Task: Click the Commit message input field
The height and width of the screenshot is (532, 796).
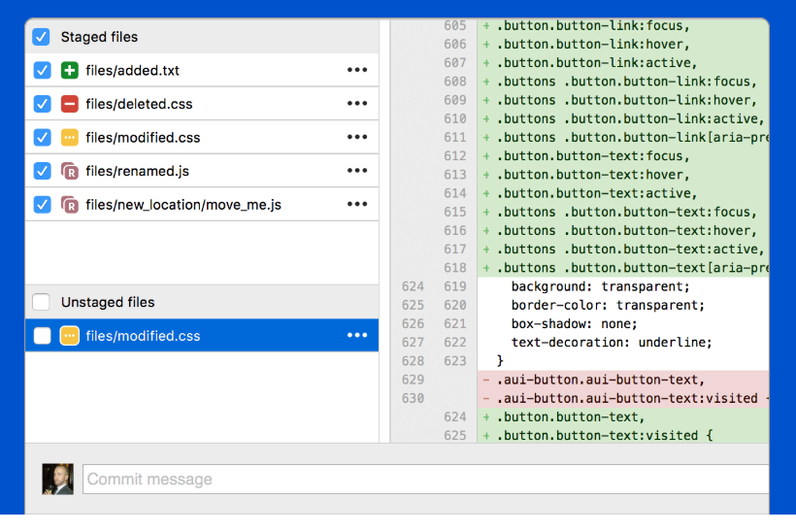Action: [425, 479]
